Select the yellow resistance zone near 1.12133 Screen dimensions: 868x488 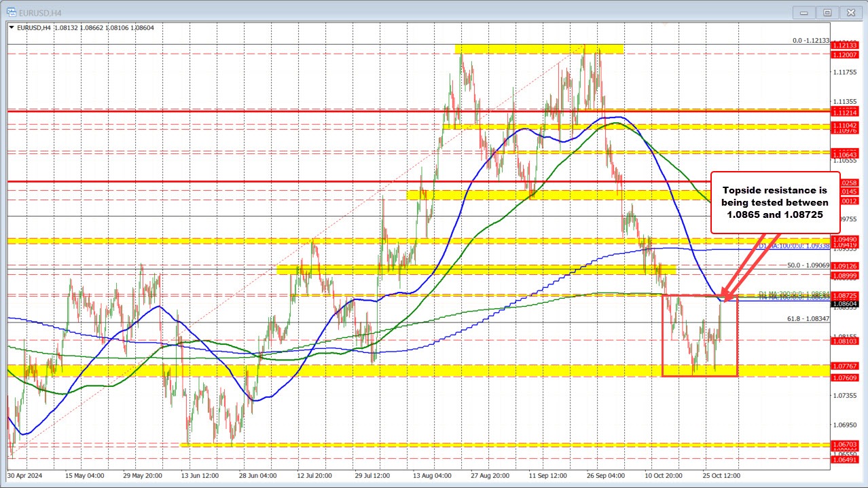coord(539,48)
